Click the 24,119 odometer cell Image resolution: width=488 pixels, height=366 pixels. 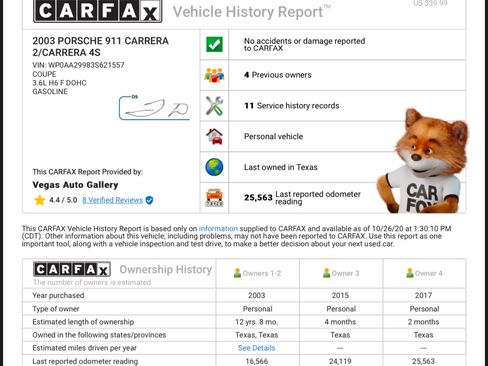tap(340, 361)
